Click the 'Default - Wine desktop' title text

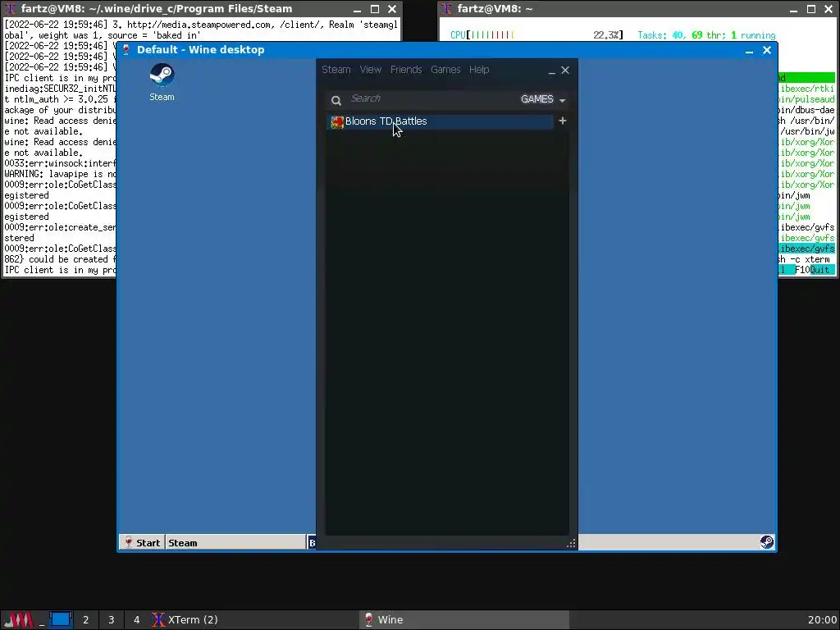(x=200, y=50)
